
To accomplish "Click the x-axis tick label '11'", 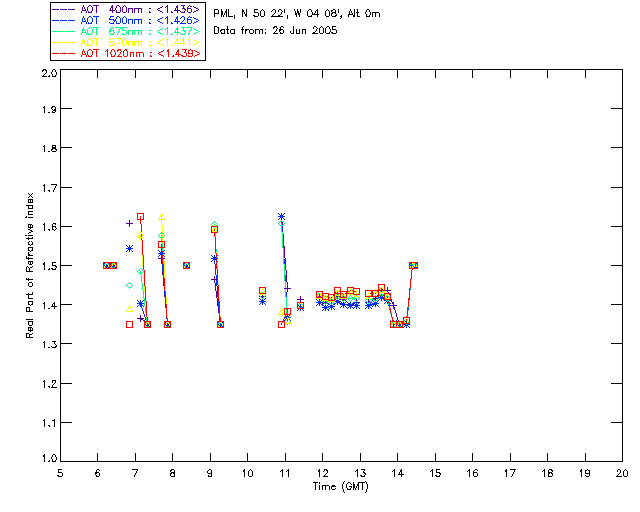I will [285, 473].
